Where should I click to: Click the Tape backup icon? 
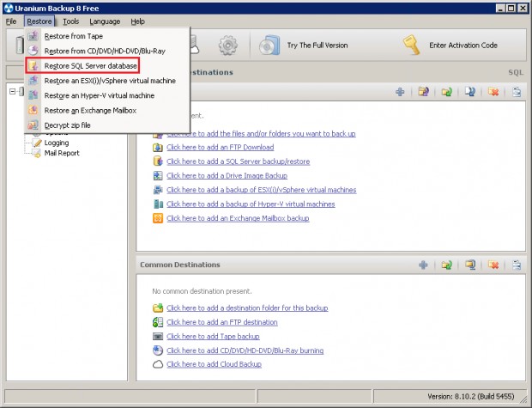coord(158,337)
